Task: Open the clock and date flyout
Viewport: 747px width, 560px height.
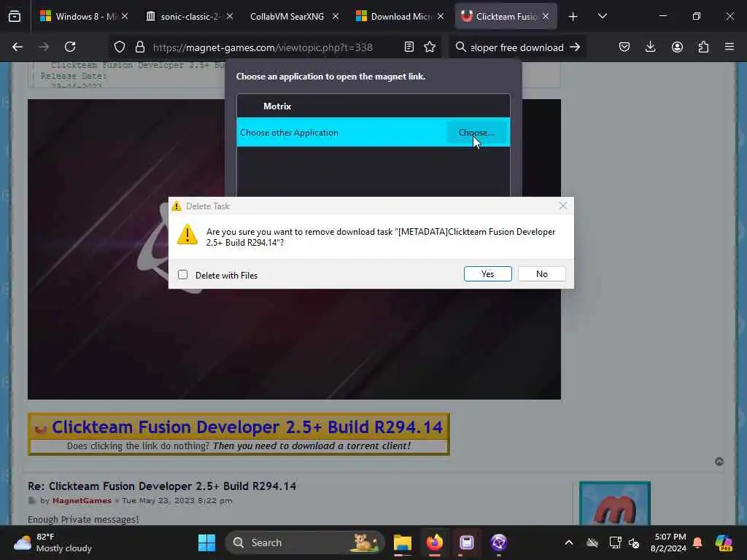Action: click(669, 542)
